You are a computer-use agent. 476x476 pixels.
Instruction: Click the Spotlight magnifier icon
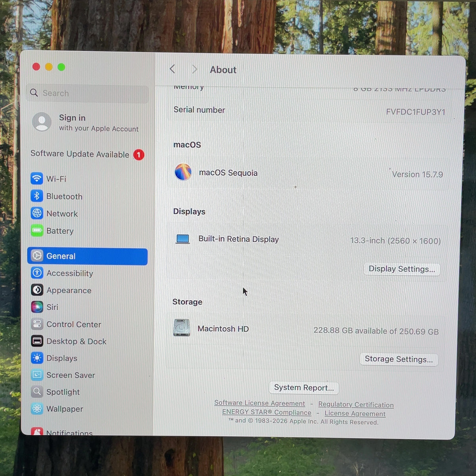tap(37, 392)
